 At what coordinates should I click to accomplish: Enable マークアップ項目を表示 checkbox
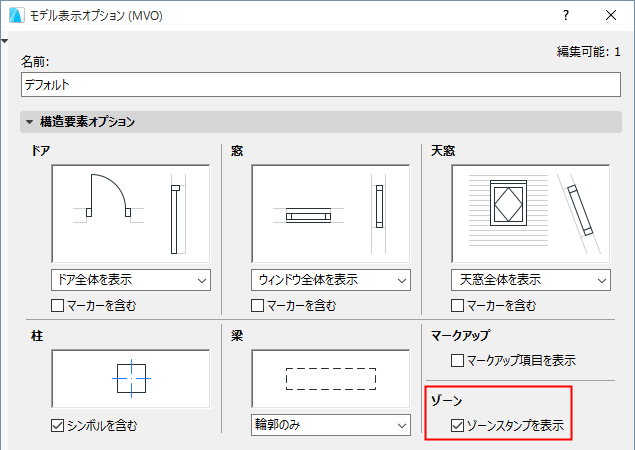point(458,360)
